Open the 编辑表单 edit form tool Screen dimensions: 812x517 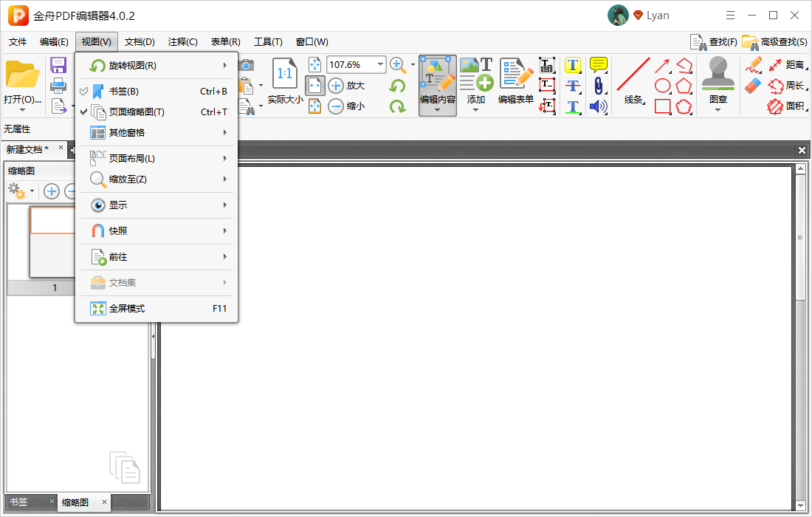pyautogui.click(x=516, y=81)
